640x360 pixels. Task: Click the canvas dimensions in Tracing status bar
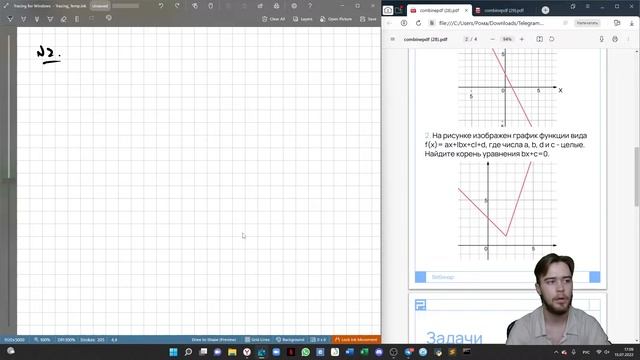pos(14,340)
